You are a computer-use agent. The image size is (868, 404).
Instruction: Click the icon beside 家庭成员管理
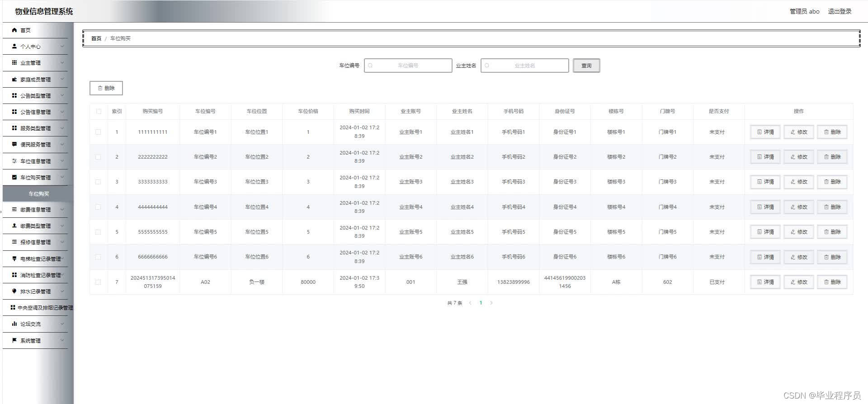pyautogui.click(x=14, y=79)
